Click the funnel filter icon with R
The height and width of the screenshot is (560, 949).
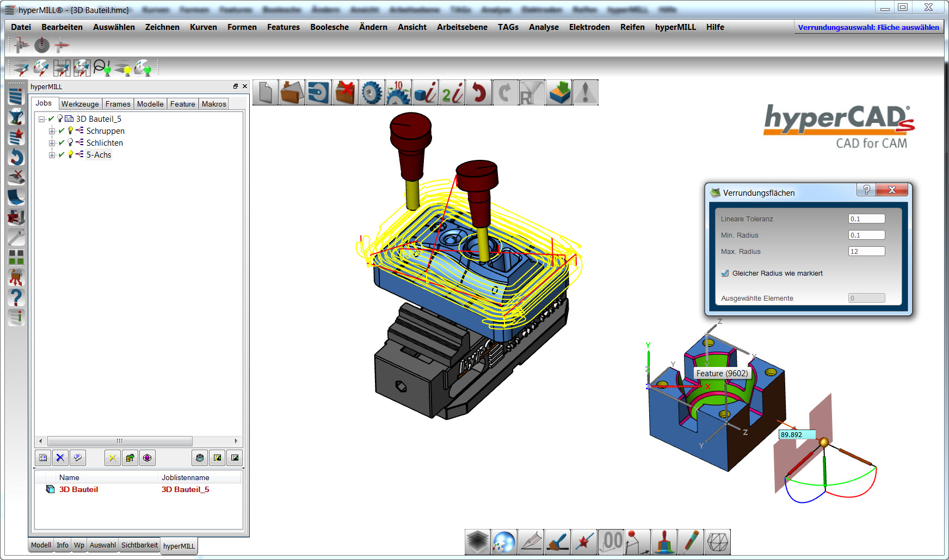click(x=532, y=92)
